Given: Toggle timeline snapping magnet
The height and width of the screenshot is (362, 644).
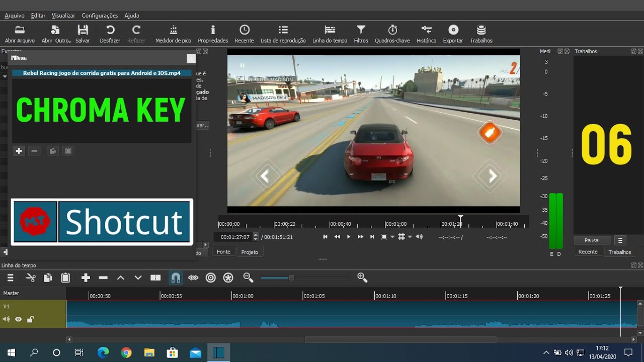Looking at the screenshot, I should point(176,278).
